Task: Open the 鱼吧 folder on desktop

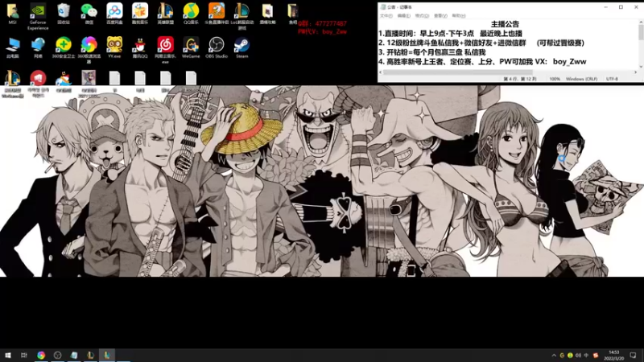Action: [x=292, y=14]
